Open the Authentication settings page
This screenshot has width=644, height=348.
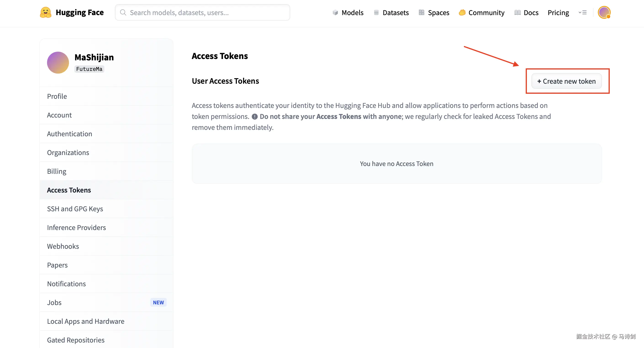coord(69,134)
